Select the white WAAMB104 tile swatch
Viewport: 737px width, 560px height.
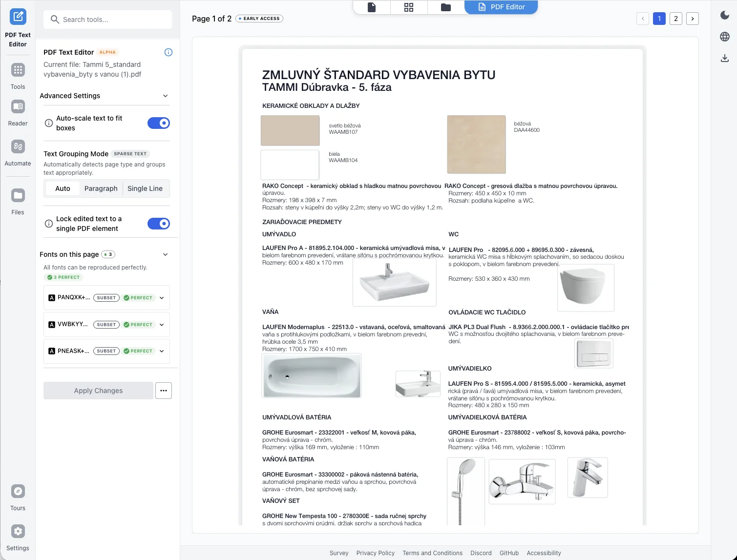click(x=290, y=165)
